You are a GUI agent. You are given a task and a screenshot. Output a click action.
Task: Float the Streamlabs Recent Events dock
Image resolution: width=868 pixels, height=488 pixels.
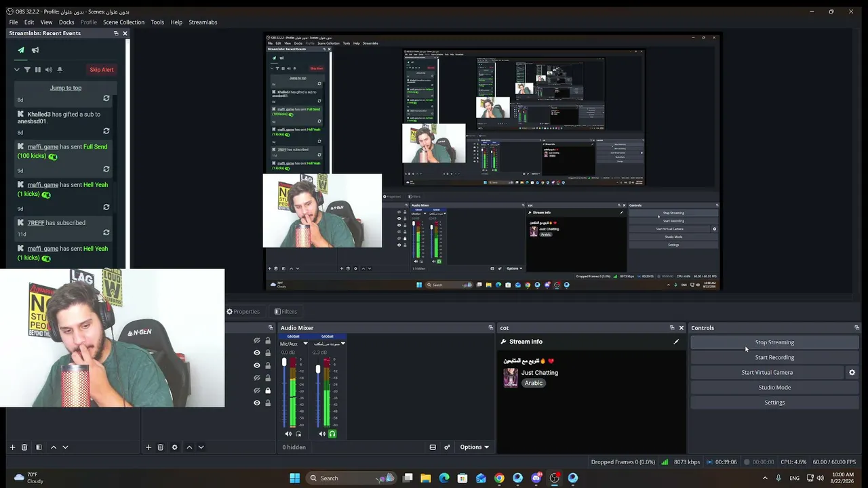[x=115, y=33]
